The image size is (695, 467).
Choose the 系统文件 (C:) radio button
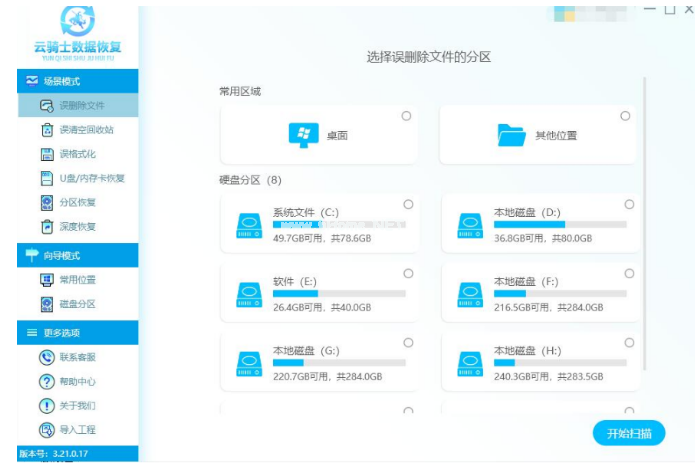[408, 204]
